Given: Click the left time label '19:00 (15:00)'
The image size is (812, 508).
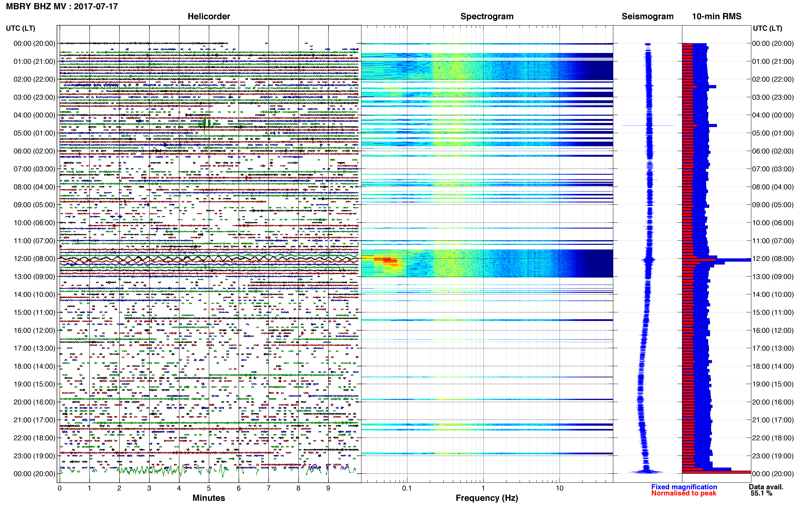Looking at the screenshot, I should [x=34, y=384].
